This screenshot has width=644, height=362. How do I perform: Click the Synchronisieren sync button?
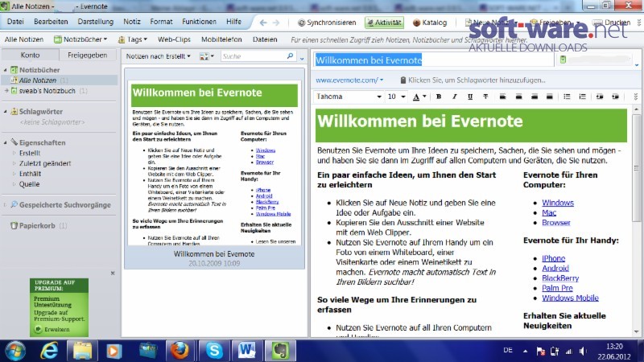(x=327, y=23)
